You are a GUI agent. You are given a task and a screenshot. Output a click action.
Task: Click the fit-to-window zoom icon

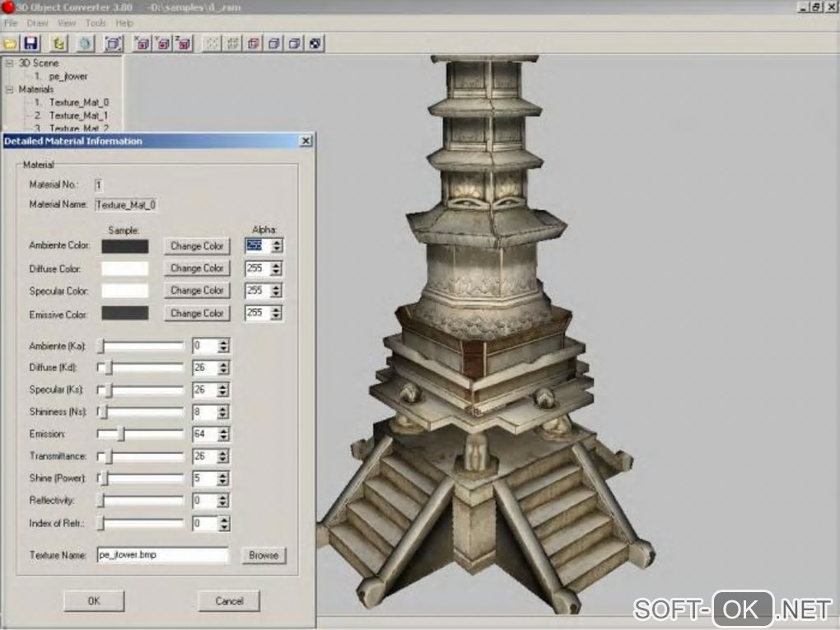(x=114, y=43)
